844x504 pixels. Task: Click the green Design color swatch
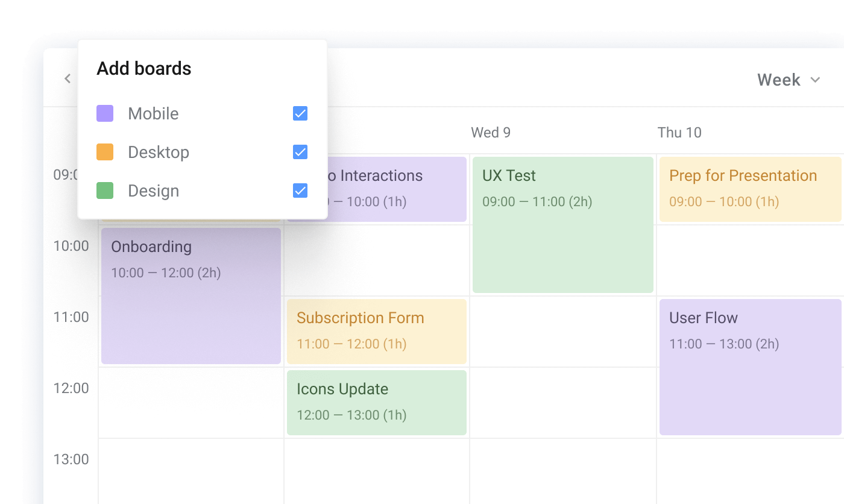105,191
